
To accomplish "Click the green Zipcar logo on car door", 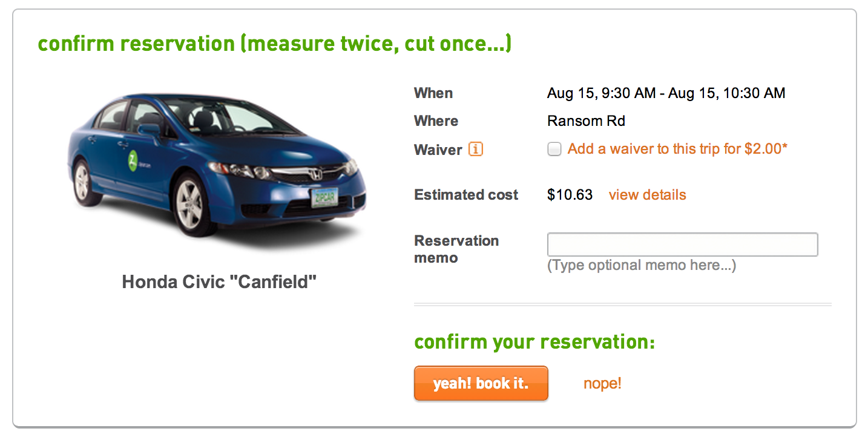I will coord(133,161).
